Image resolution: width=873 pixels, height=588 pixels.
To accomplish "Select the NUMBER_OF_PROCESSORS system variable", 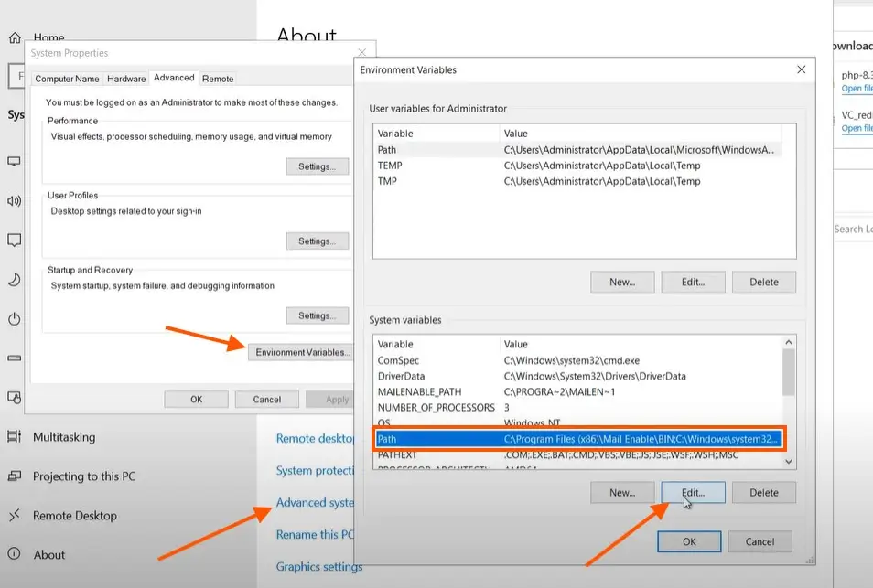I will click(x=578, y=407).
